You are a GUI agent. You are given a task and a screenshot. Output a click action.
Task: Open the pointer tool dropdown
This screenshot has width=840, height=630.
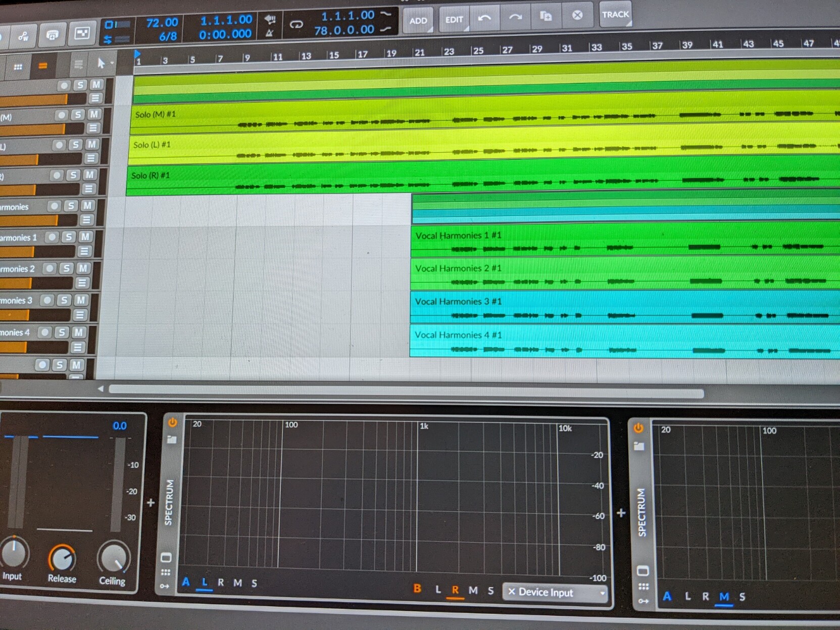(x=103, y=64)
